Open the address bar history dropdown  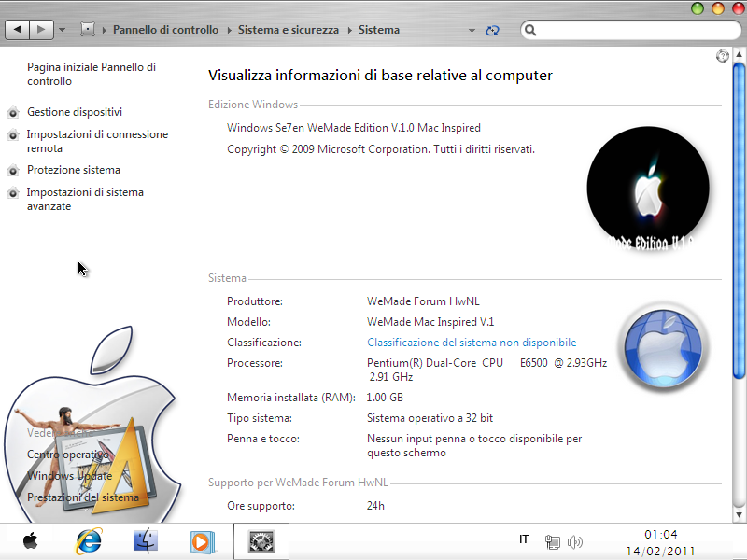472,30
